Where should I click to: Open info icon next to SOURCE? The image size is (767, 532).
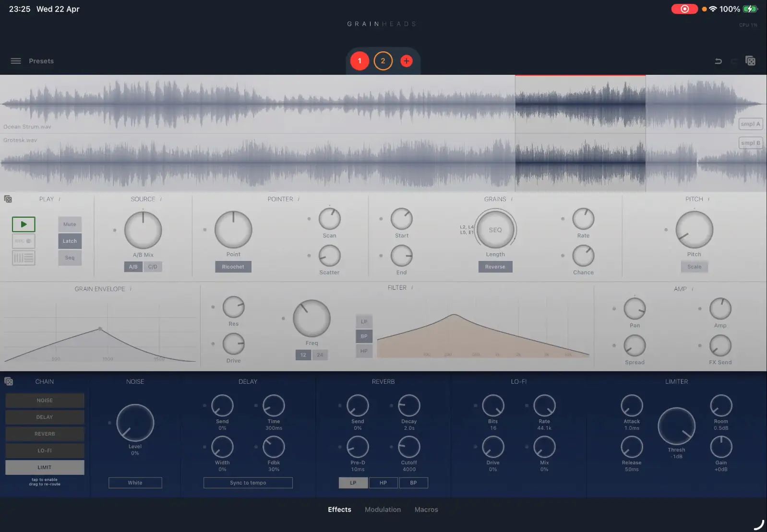(x=161, y=199)
